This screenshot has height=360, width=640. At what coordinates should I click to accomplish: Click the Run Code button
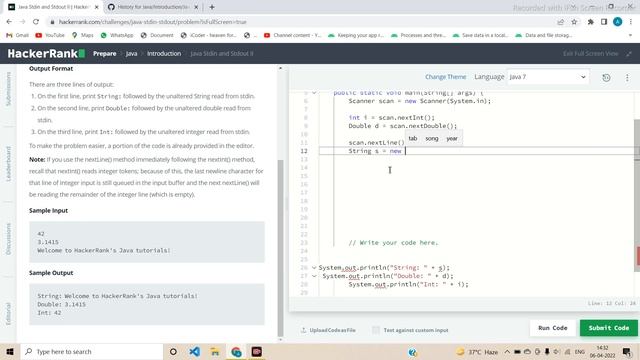pyautogui.click(x=553, y=328)
